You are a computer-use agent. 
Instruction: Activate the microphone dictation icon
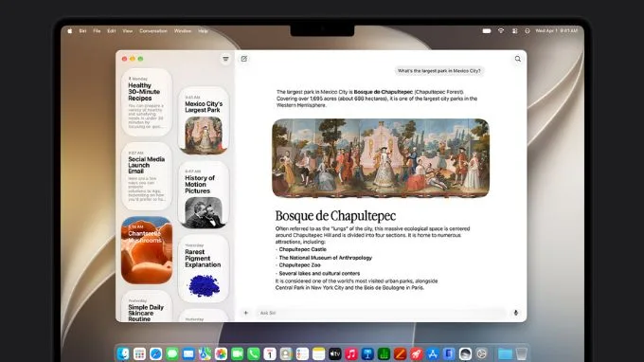click(516, 313)
